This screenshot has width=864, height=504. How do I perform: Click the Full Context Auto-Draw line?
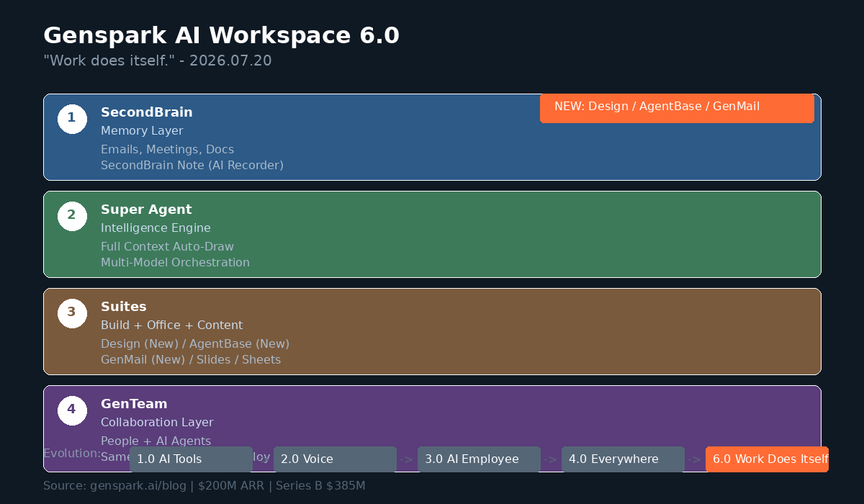[x=167, y=247]
